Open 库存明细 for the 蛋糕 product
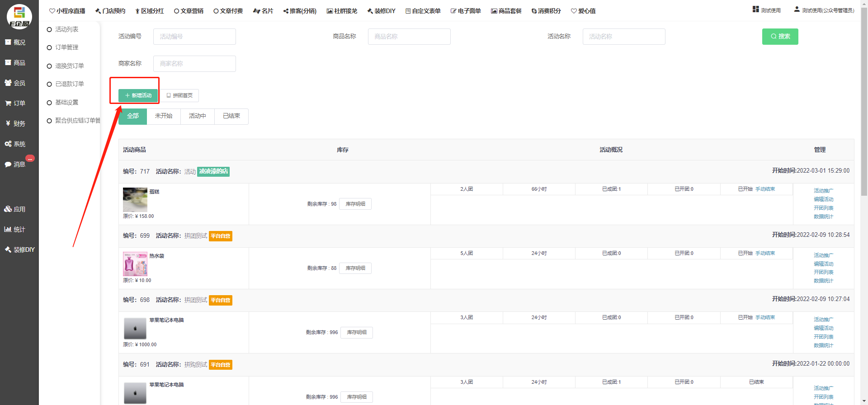This screenshot has width=868, height=405. pyautogui.click(x=355, y=204)
